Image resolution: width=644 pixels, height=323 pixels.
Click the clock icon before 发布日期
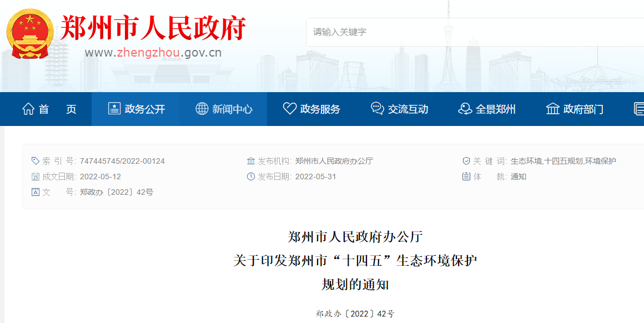tap(251, 176)
